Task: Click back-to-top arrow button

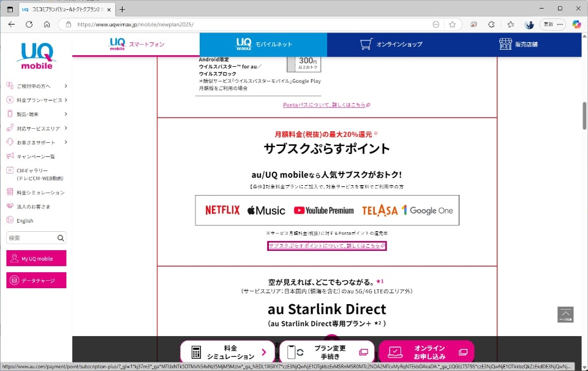Action: point(565,315)
